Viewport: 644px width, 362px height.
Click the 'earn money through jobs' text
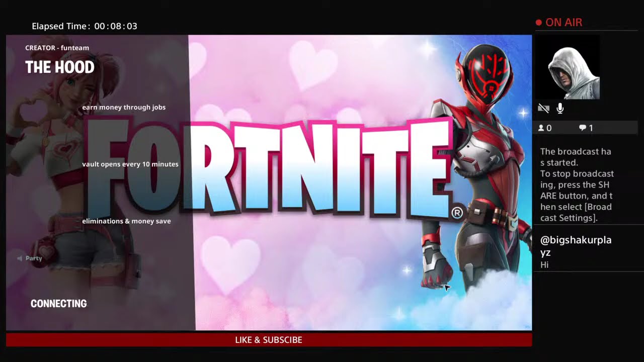[x=124, y=107]
